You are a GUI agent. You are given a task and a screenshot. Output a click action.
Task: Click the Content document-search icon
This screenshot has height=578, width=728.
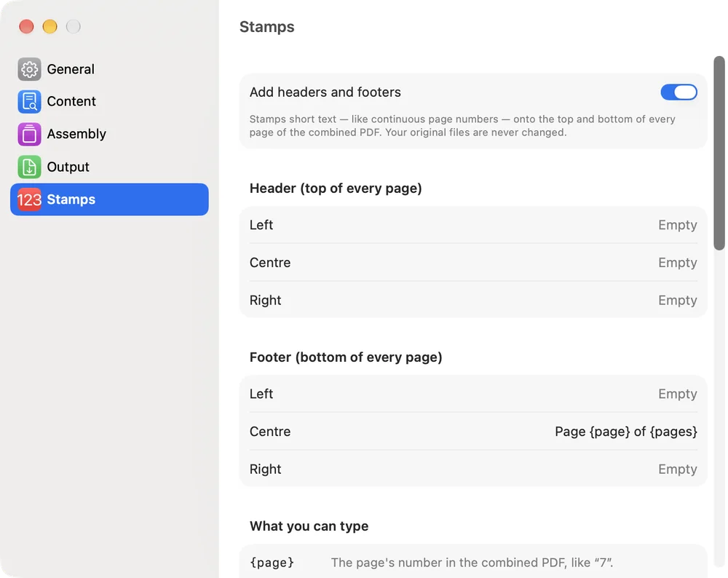[x=29, y=102]
